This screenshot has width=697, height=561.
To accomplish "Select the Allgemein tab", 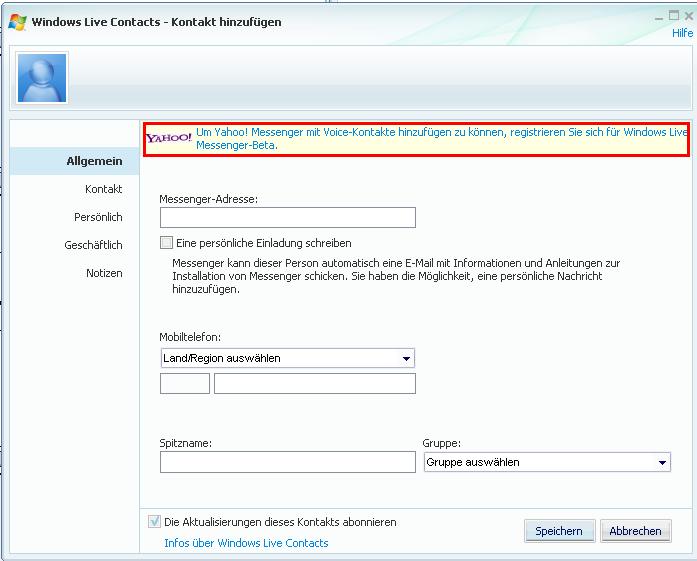I will coord(94,161).
